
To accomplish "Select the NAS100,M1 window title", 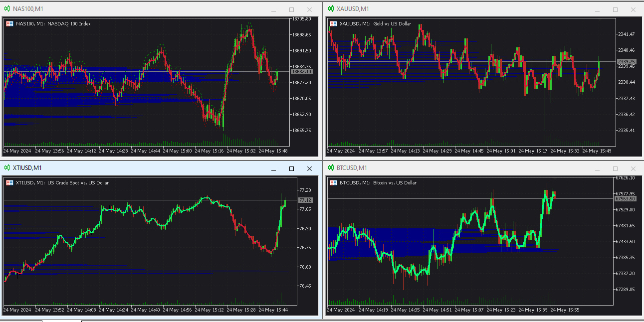I will 27,9.
